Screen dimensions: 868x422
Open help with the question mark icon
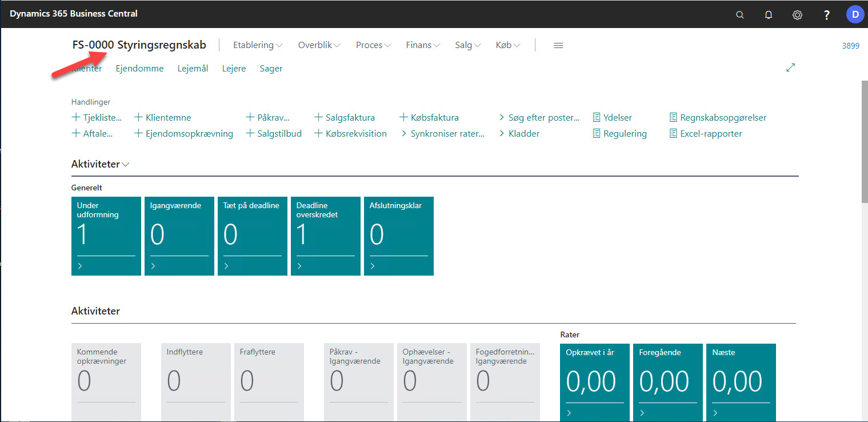click(x=826, y=15)
